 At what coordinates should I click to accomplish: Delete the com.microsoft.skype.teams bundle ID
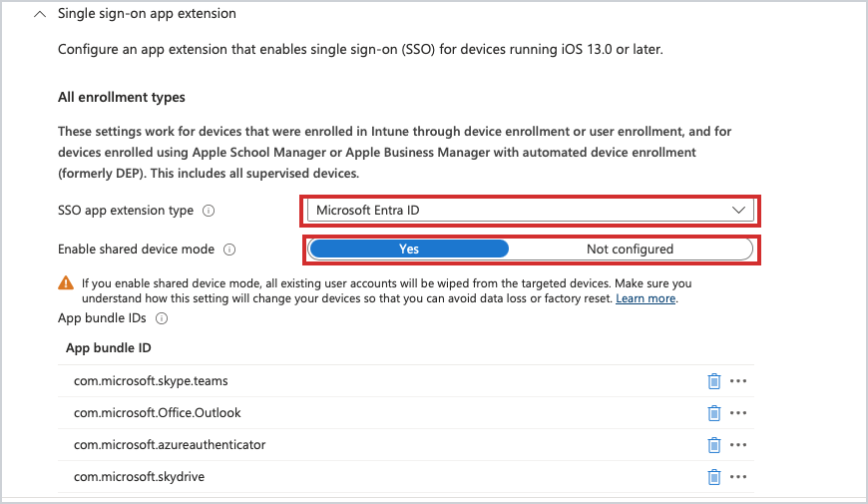point(714,381)
